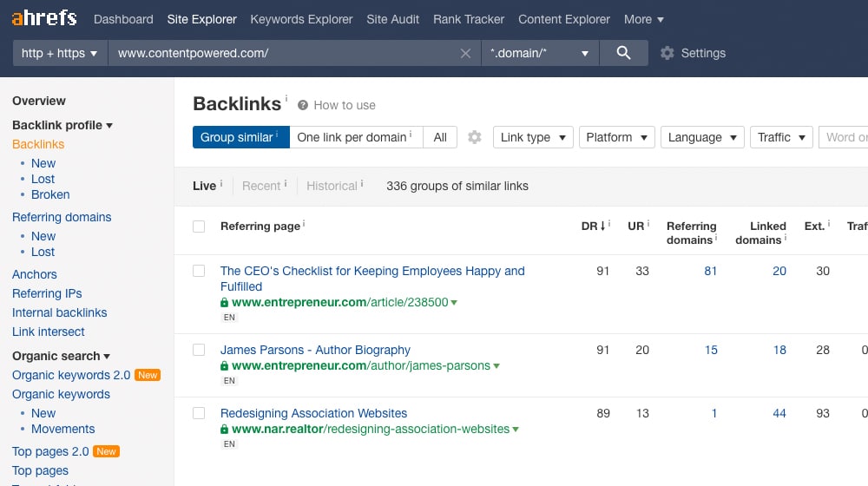Select One link per domain mode
The height and width of the screenshot is (486, 868).
click(x=356, y=137)
